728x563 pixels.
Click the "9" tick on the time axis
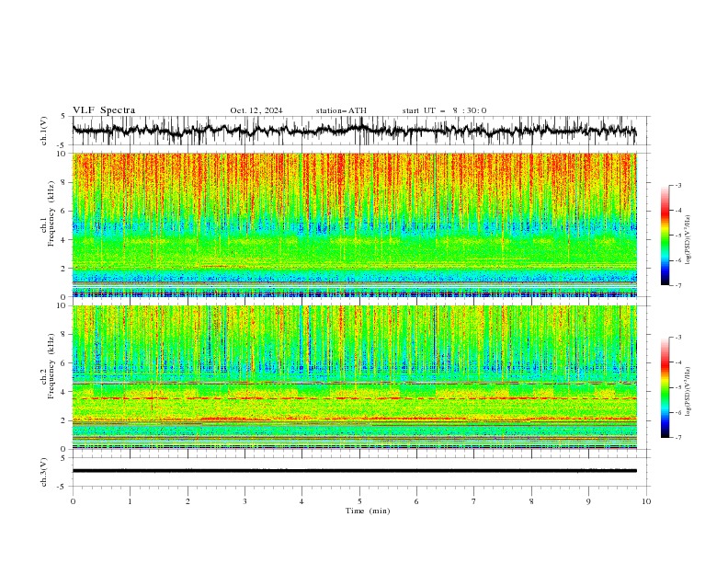tap(588, 501)
